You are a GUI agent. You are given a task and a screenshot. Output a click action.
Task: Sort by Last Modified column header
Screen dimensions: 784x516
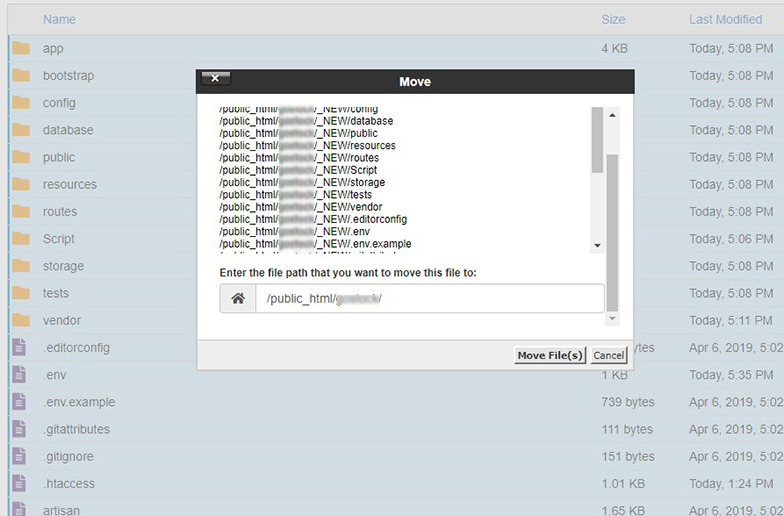(725, 19)
